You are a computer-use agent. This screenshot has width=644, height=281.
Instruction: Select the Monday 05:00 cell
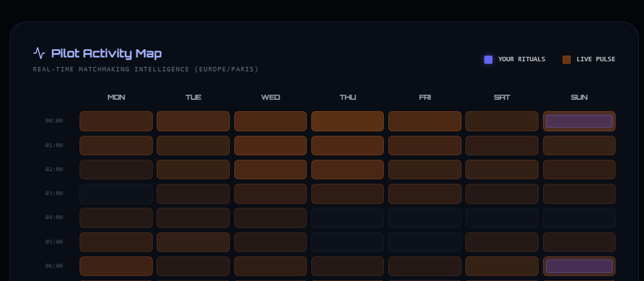tap(116, 242)
